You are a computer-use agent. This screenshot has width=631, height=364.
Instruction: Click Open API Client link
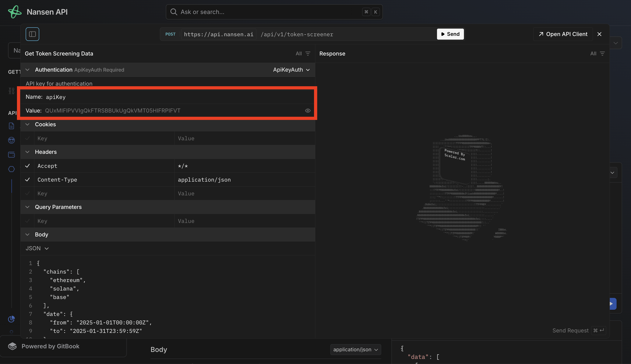tap(563, 34)
